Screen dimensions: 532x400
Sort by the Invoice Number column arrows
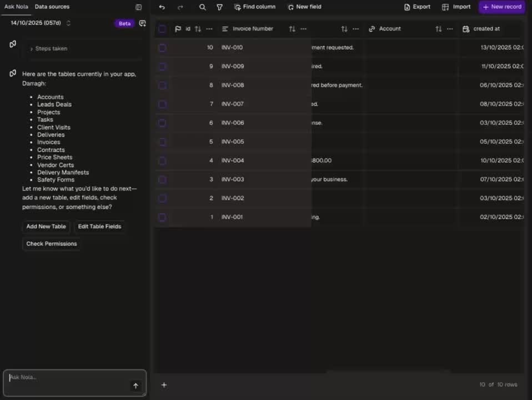coord(292,29)
